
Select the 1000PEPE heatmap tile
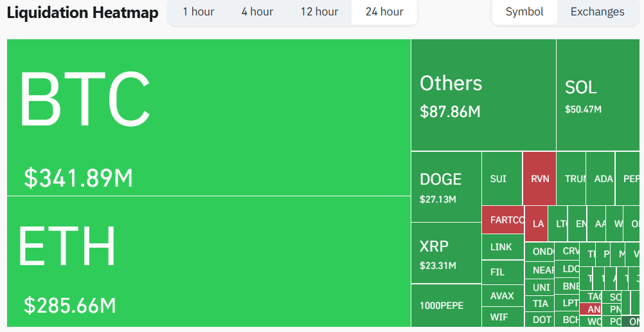pyautogui.click(x=446, y=306)
